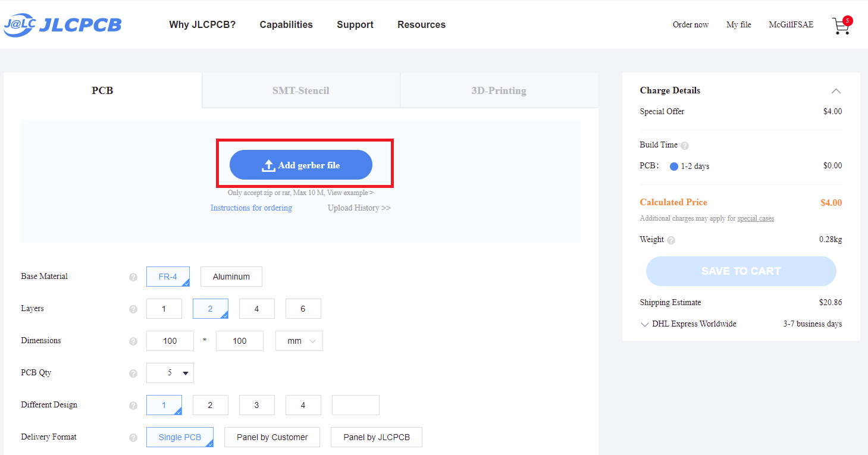Click the JLCPCB logo
868x455 pixels.
62,24
